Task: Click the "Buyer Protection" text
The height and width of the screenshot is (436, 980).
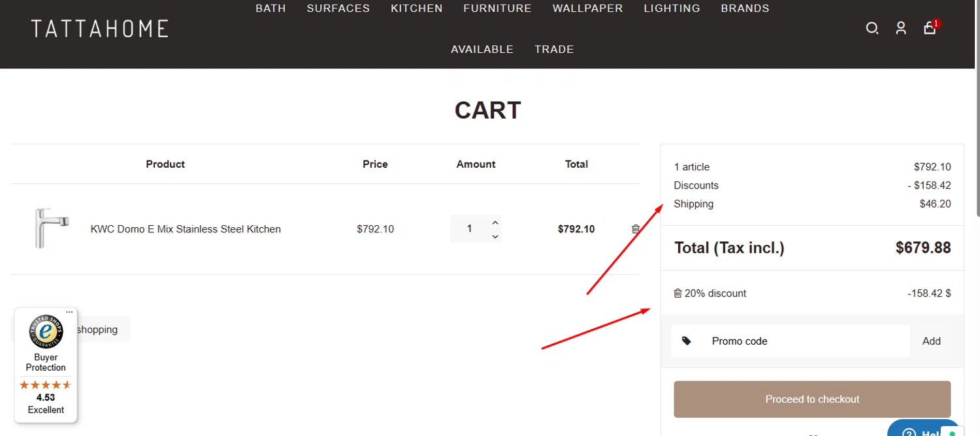Action: 46,362
